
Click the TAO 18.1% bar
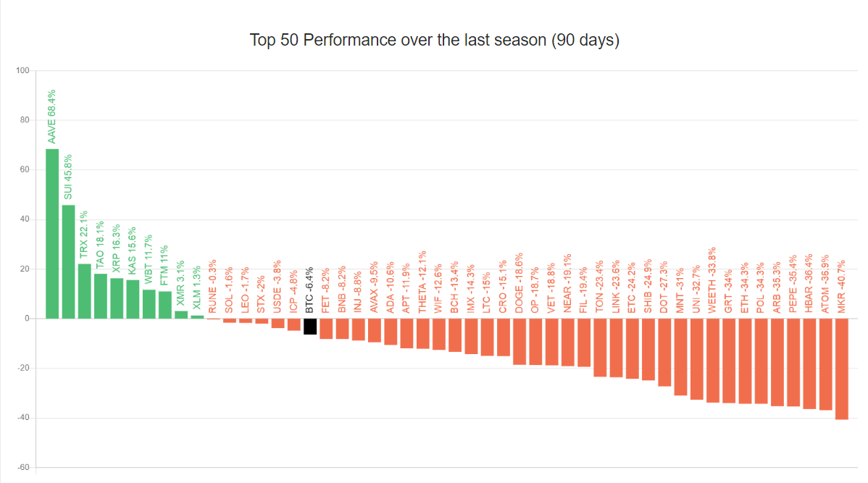click(101, 296)
